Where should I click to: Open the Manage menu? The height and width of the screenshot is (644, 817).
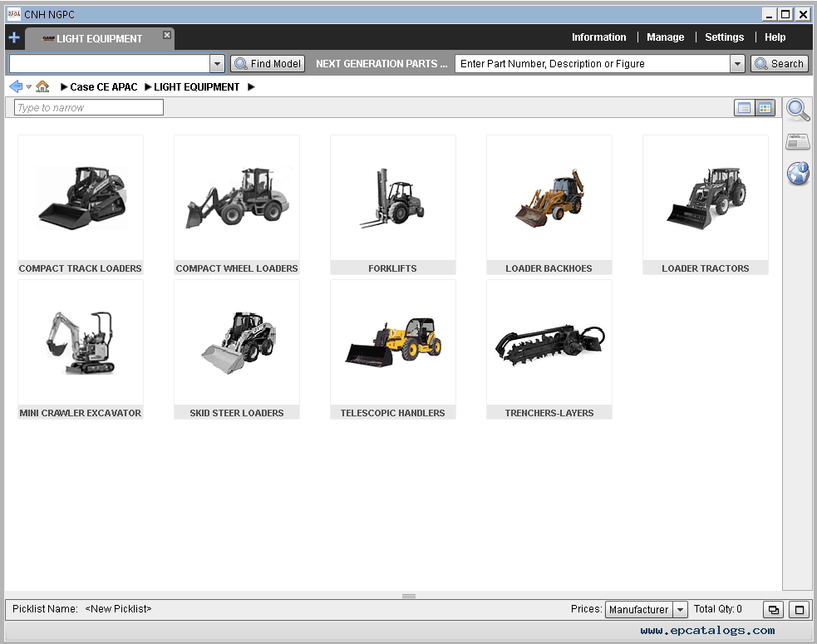pyautogui.click(x=665, y=37)
